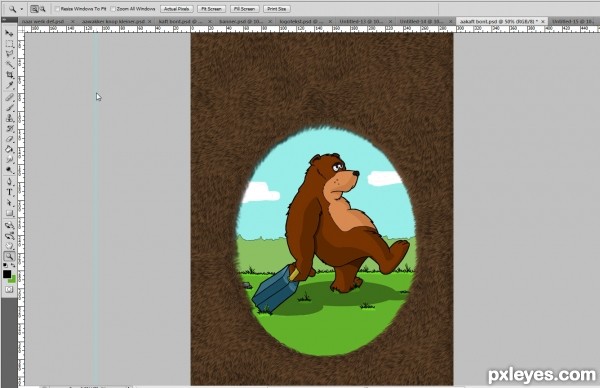Switch to the Untitled-14 tab
Image resolution: width=600 pixels, height=388 pixels.
[x=425, y=21]
